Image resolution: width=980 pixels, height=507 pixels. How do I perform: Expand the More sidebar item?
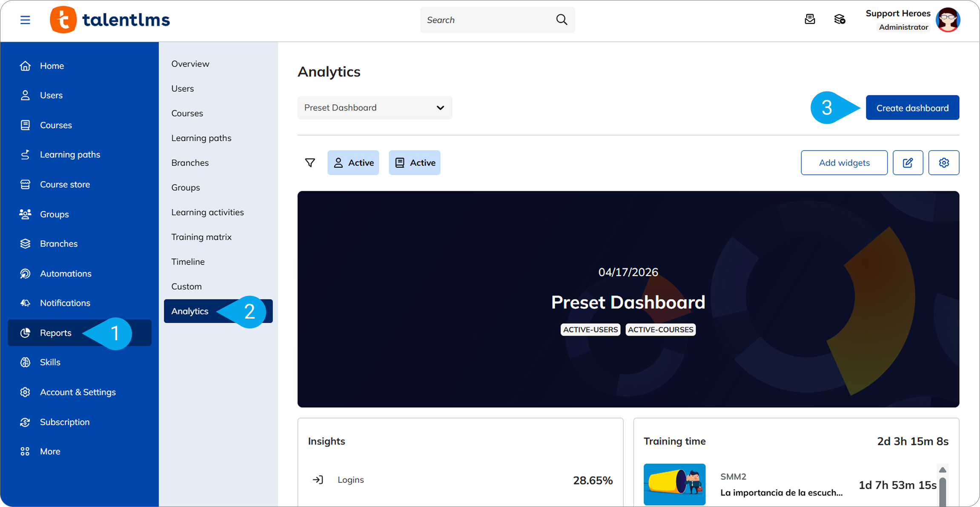point(50,451)
